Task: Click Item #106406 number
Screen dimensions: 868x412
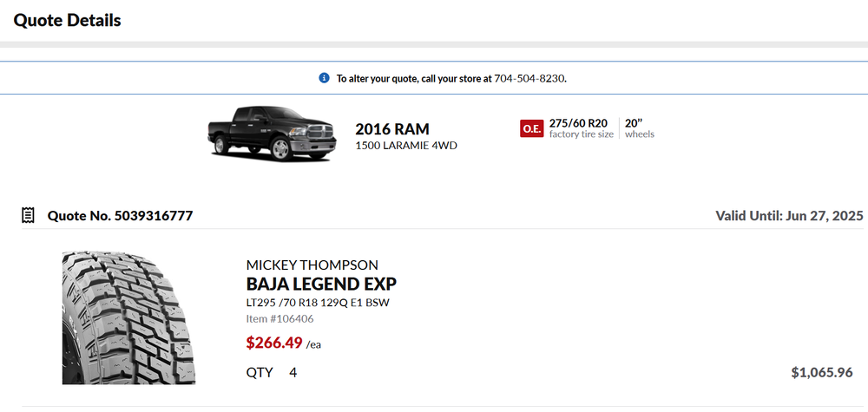Action: [x=281, y=318]
